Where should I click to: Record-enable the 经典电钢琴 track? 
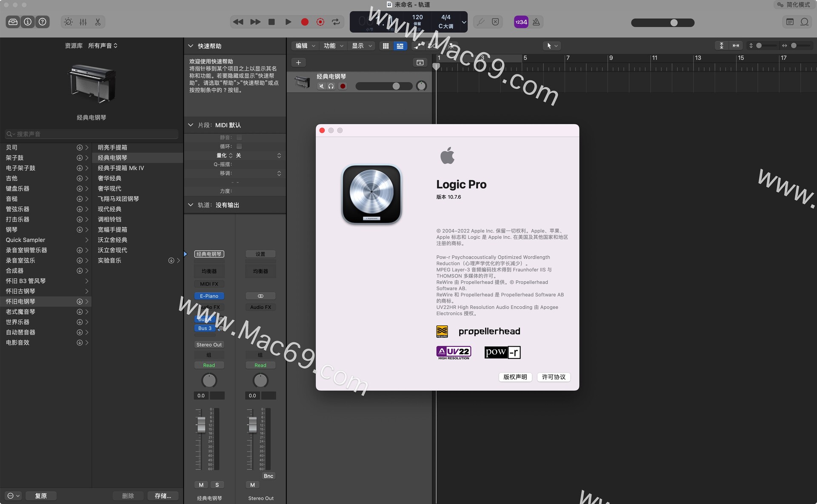pos(343,86)
